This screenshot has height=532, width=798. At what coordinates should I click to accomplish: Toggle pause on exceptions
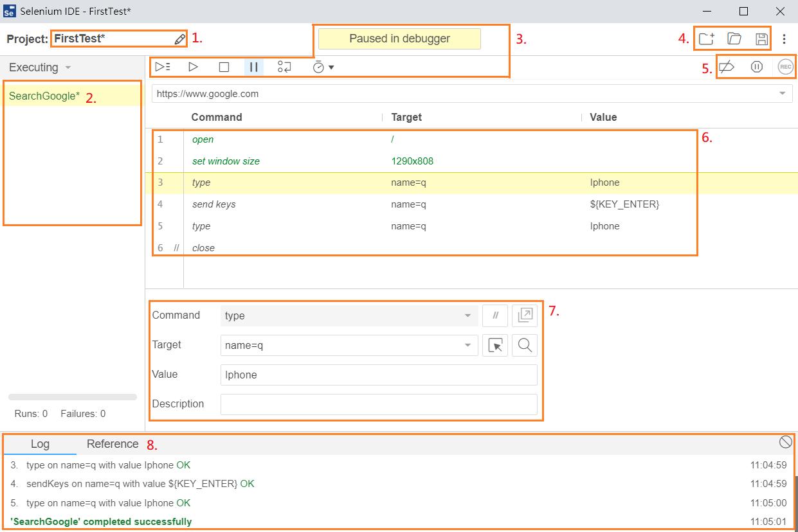[x=757, y=67]
